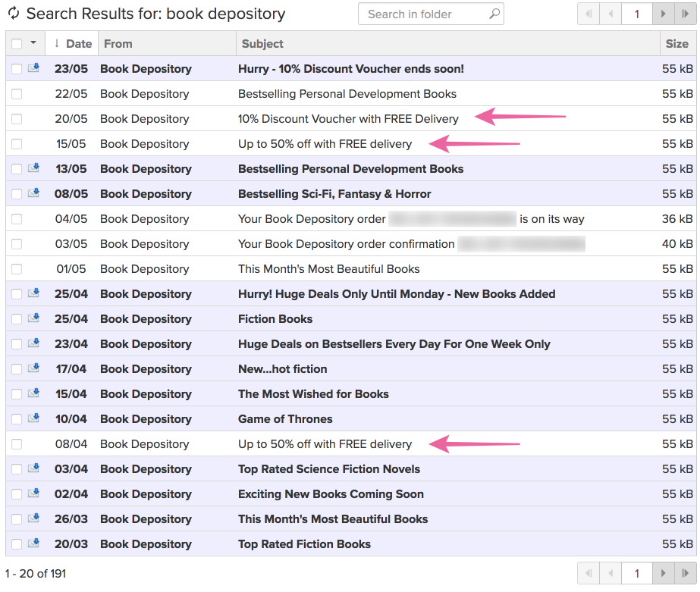Image resolution: width=700 pixels, height=592 pixels.
Task: Click the "22/05" date cell
Action: [71, 94]
